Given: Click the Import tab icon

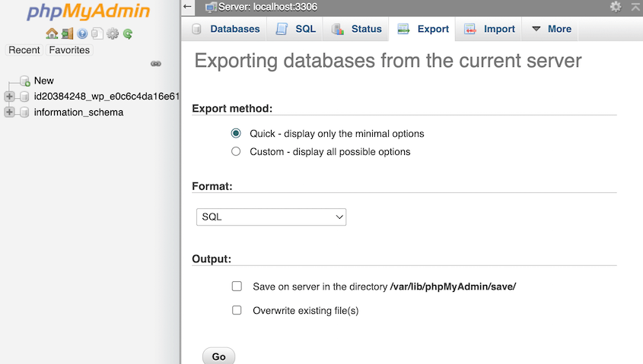Looking at the screenshot, I should point(470,29).
